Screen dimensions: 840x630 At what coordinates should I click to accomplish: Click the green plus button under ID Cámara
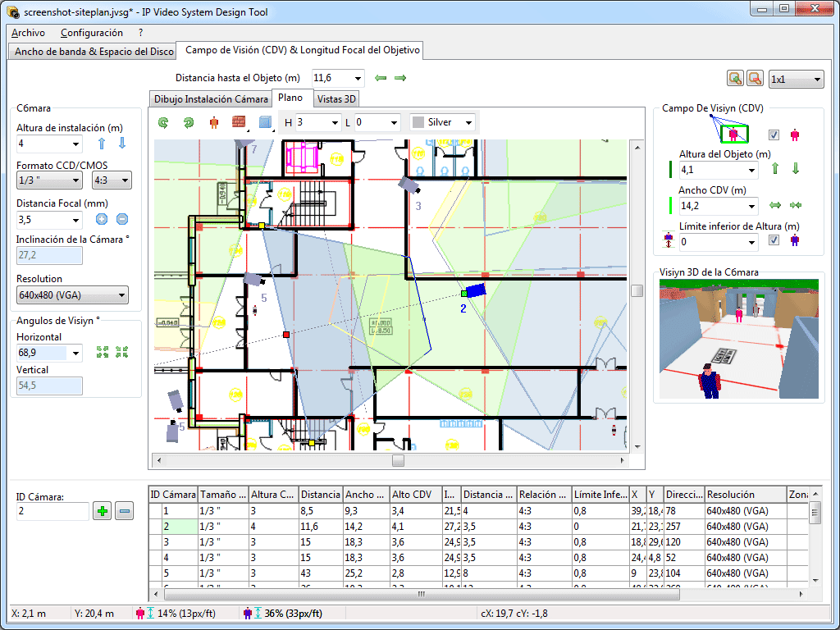click(103, 511)
